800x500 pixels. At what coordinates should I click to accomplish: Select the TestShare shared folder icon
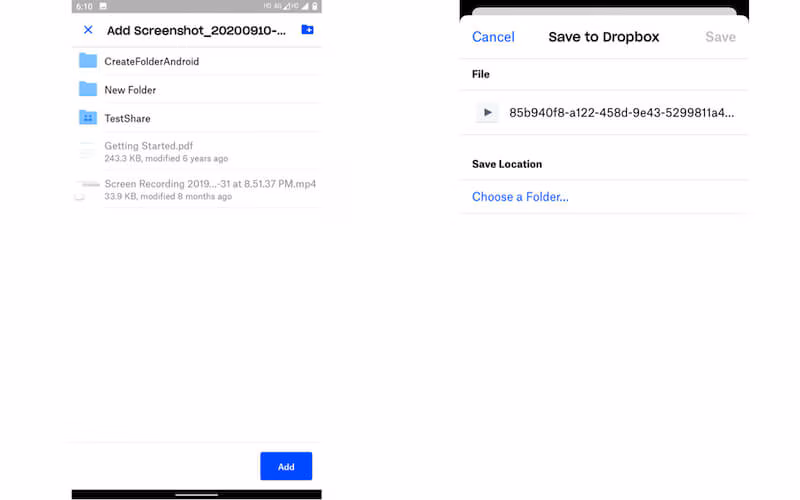click(x=88, y=118)
